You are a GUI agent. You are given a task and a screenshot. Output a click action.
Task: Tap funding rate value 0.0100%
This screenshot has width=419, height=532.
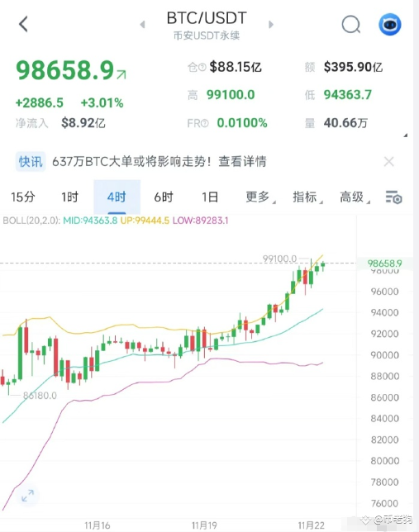coord(242,123)
